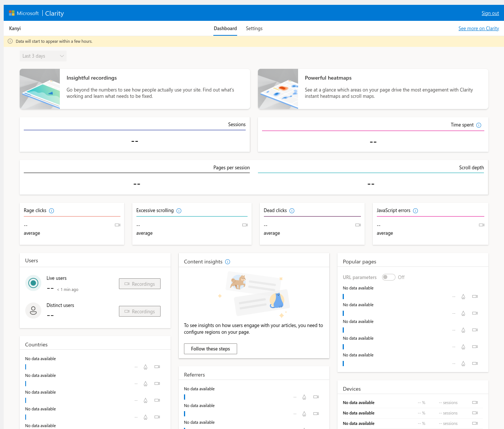Click the Popular pages panel heading

[359, 262]
